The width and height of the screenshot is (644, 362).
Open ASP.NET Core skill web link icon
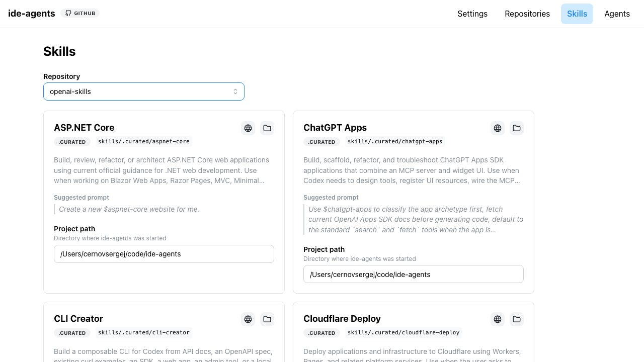(x=248, y=128)
